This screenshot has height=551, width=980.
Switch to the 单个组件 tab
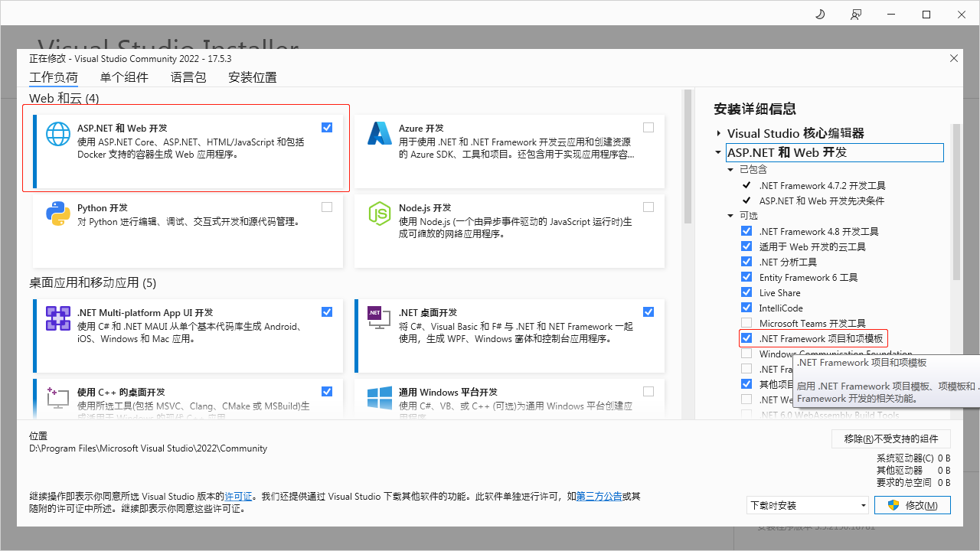pyautogui.click(x=124, y=77)
